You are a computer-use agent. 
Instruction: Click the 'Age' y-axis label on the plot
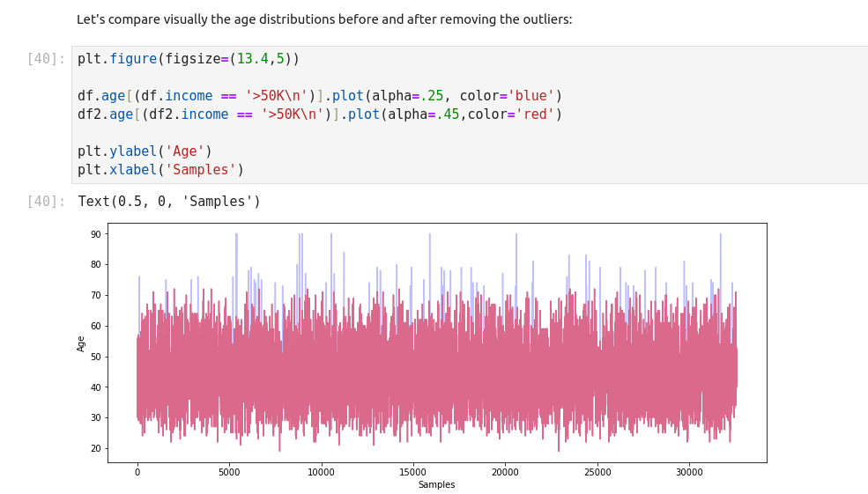[82, 343]
